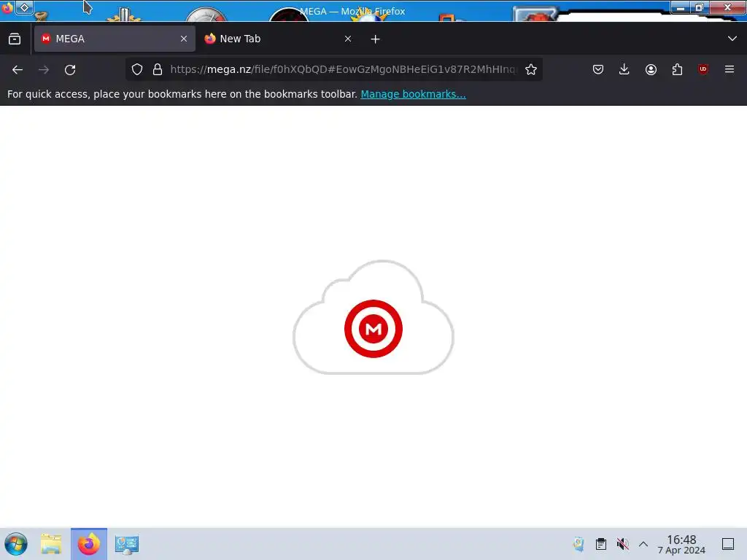Unmute the volume tray icon
Viewport: 747px width, 560px height.
(x=622, y=544)
